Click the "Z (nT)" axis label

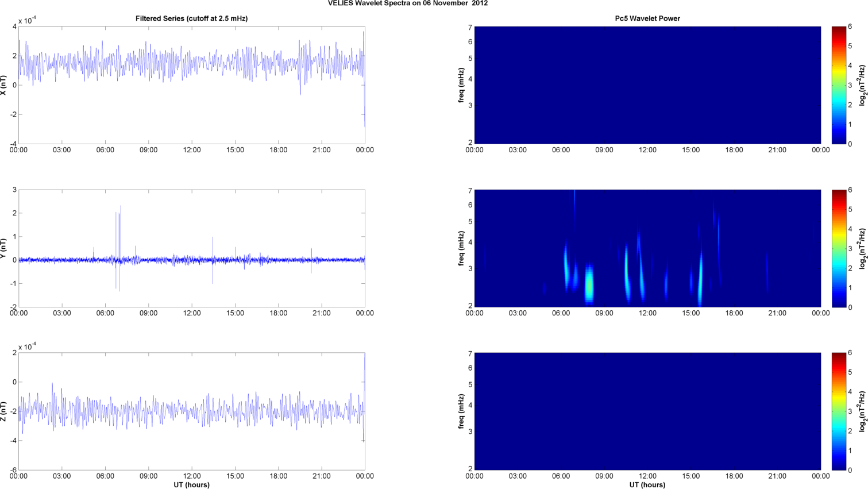click(x=3, y=411)
